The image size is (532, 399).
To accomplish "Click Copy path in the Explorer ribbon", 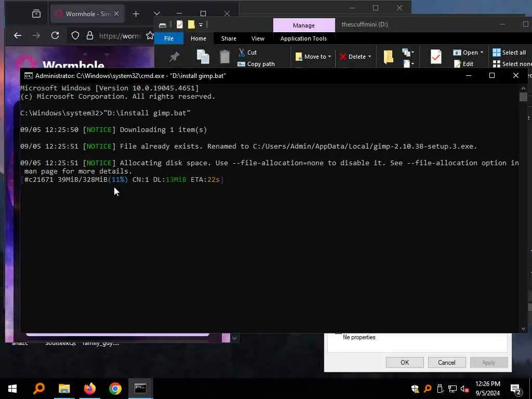I will coord(256,64).
